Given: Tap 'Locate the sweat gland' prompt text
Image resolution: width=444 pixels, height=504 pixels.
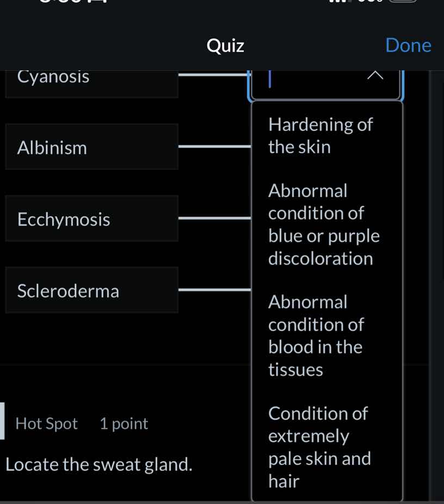Looking at the screenshot, I should pos(98,465).
